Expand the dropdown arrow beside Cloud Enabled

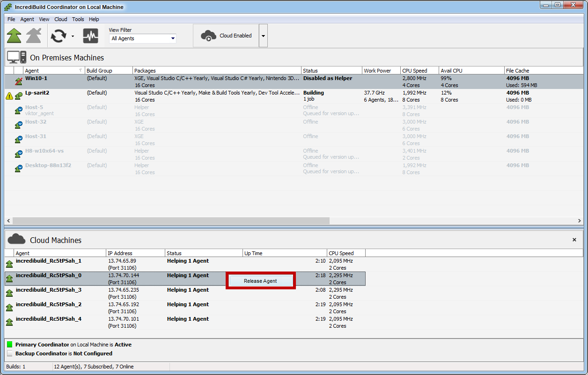click(x=263, y=36)
